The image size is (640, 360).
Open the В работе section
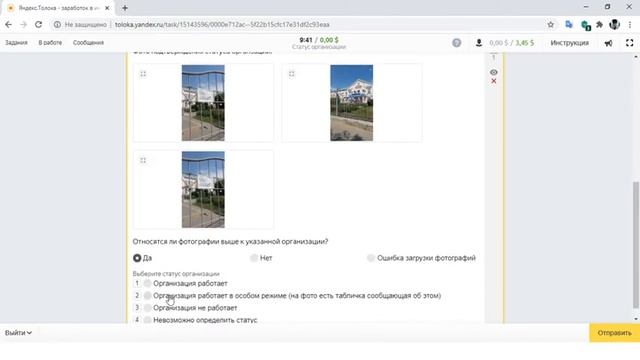coord(50,42)
